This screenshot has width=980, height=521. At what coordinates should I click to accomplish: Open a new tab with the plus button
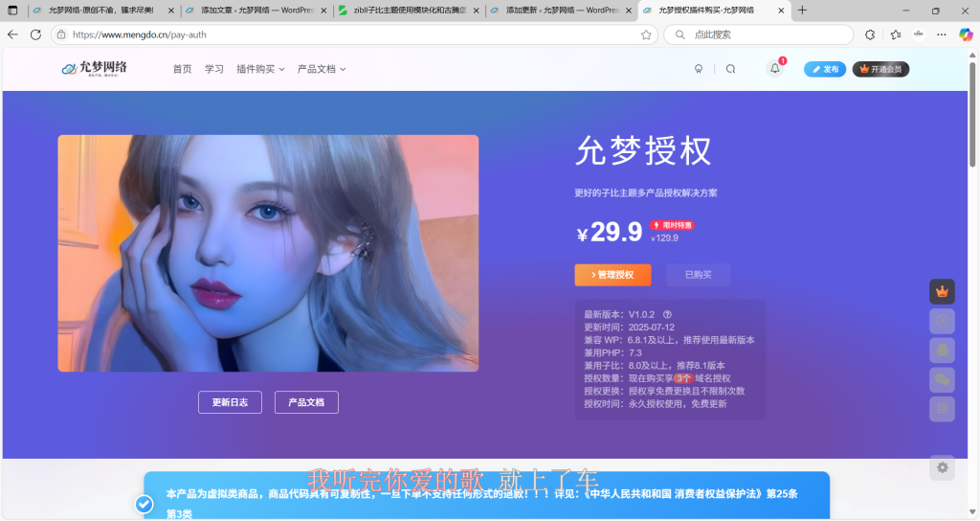803,10
